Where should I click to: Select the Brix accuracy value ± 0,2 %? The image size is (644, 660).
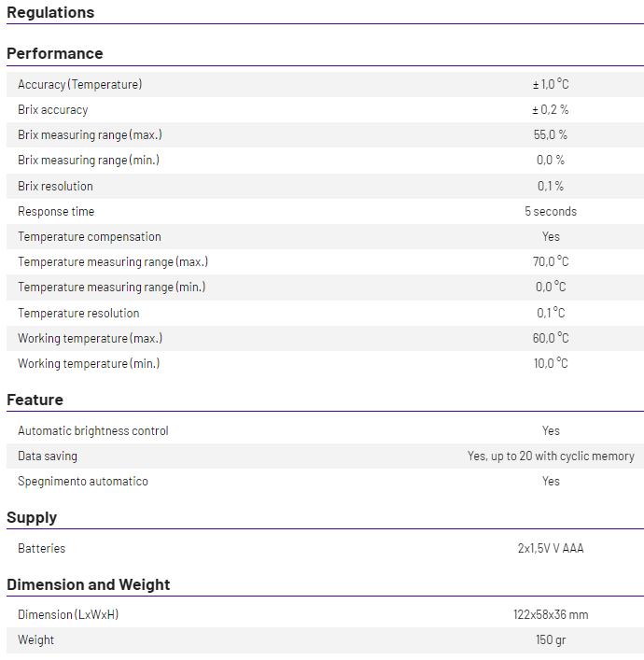(x=551, y=110)
